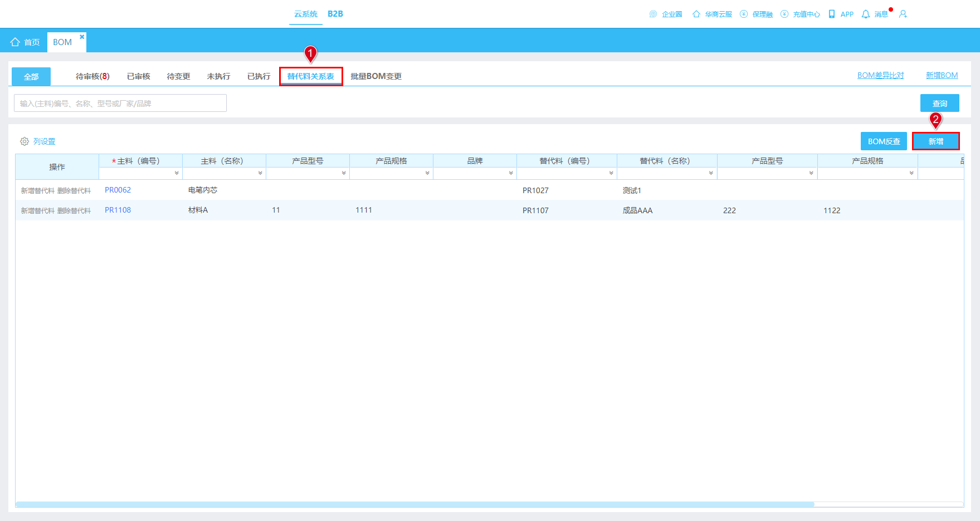Click the 列设置 gear icon
Image resolution: width=980 pixels, height=521 pixels.
[x=25, y=141]
